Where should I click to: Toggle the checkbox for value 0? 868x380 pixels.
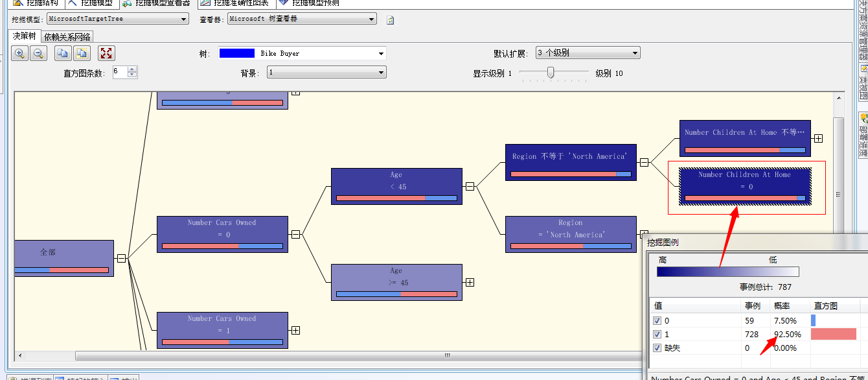click(657, 321)
